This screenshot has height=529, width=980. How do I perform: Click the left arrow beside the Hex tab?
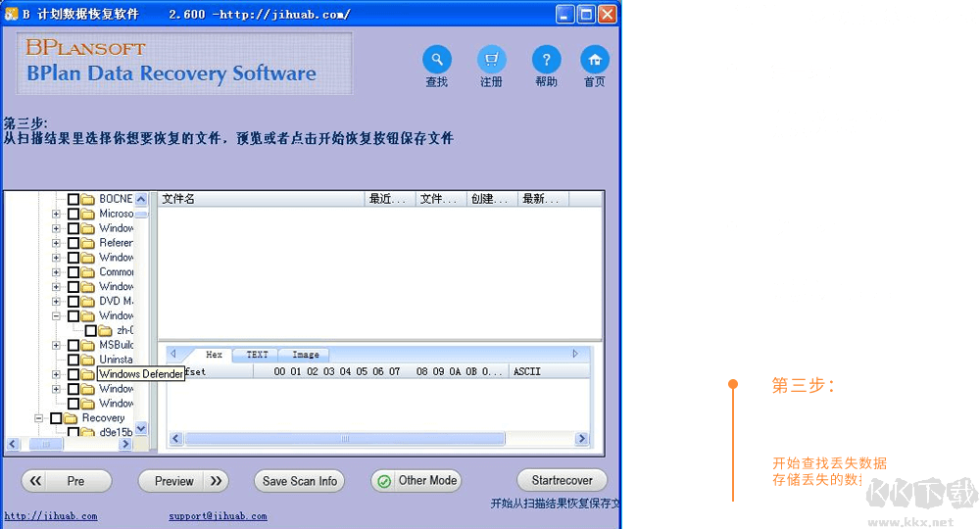tap(173, 354)
